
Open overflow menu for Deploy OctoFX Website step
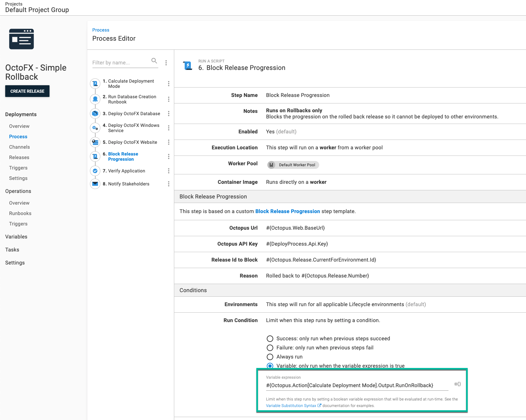point(168,142)
